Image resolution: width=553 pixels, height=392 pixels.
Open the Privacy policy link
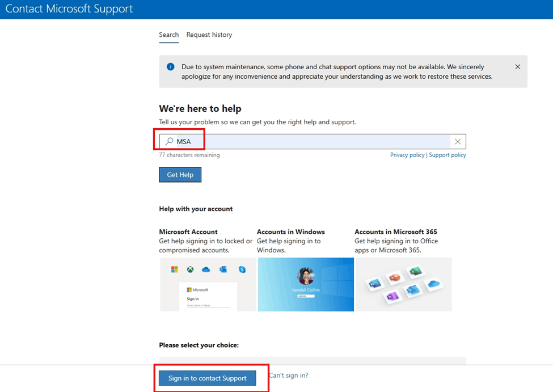(407, 154)
